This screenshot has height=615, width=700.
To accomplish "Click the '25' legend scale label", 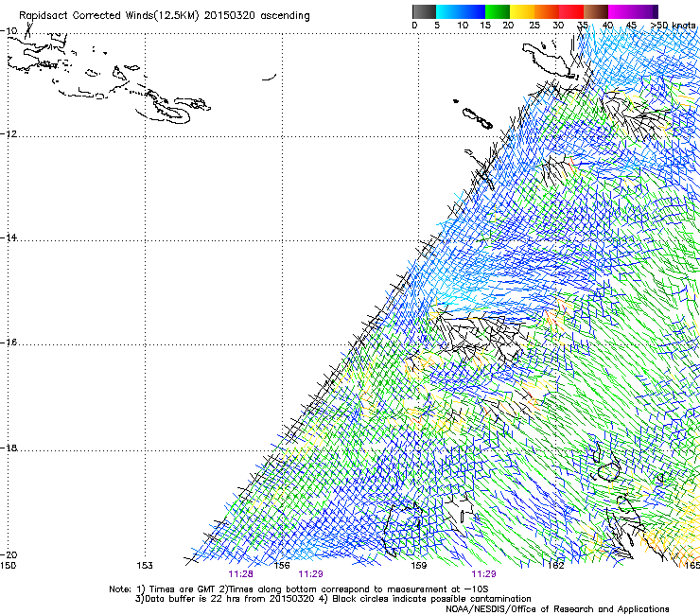I will (x=534, y=26).
